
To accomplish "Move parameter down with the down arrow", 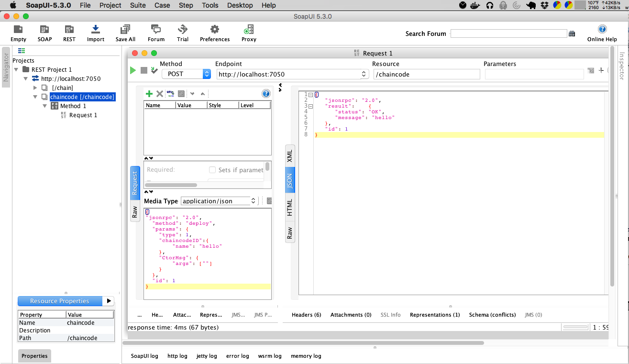I will (192, 94).
